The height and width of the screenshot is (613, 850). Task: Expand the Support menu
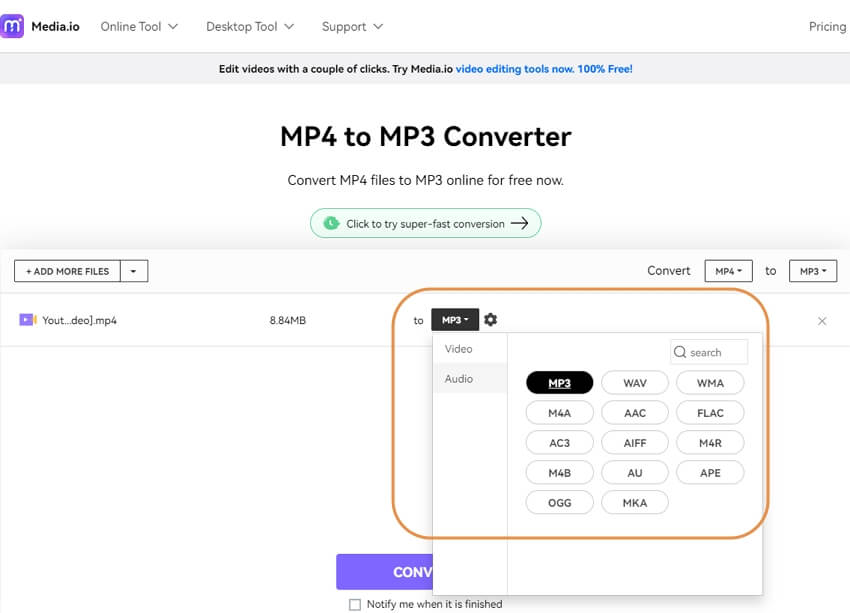(x=352, y=27)
